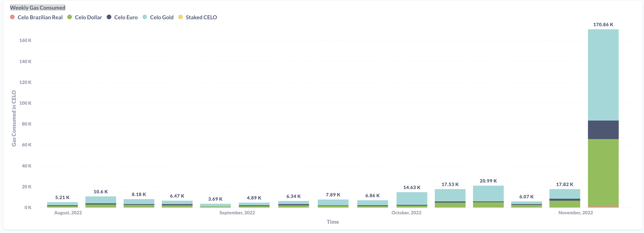Click the 0 K y-axis tick label
644x233 pixels.
tap(28, 207)
